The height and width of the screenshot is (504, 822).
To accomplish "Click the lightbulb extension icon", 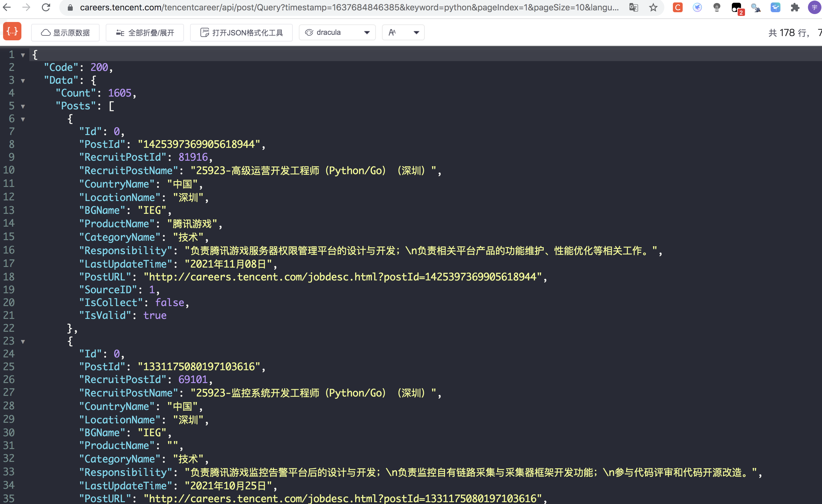I will (x=717, y=7).
